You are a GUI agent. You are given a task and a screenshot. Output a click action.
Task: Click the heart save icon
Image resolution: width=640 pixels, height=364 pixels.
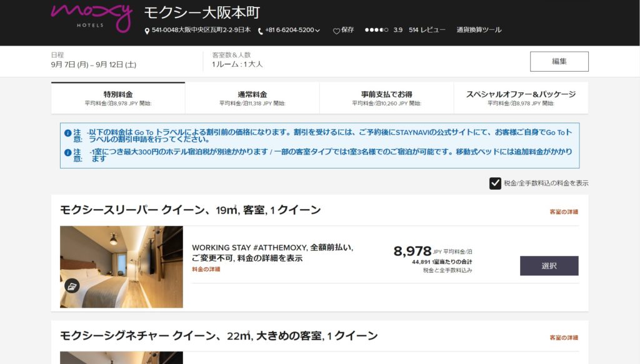click(336, 31)
